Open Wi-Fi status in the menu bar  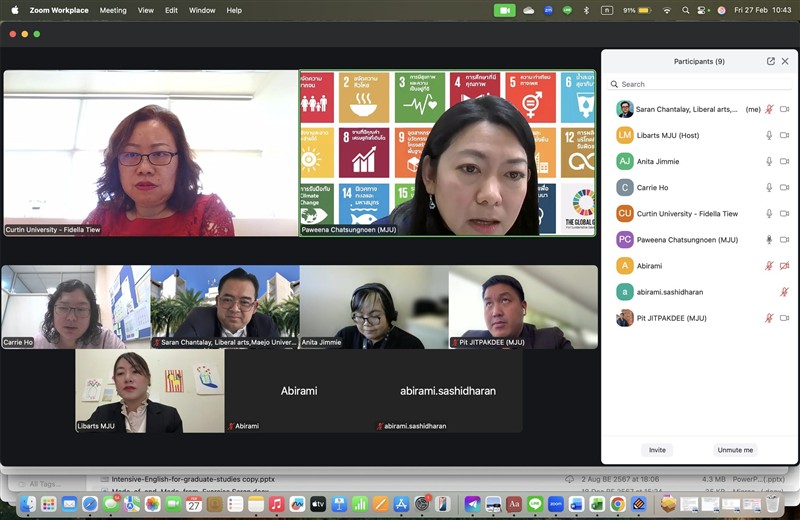click(667, 10)
